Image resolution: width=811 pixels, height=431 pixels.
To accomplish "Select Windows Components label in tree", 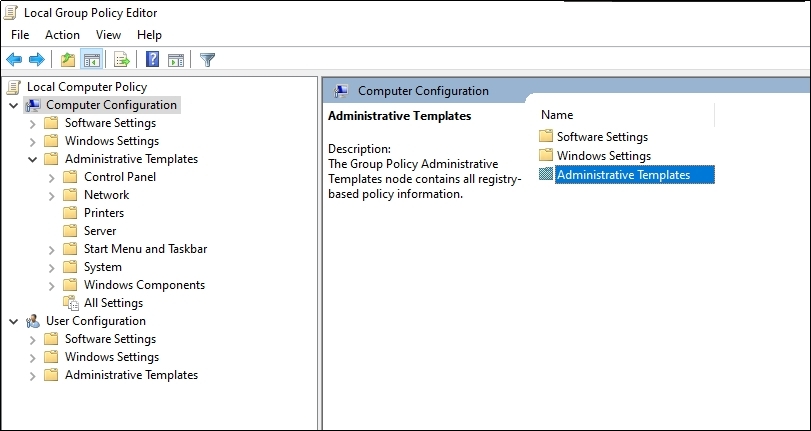I will coord(144,285).
